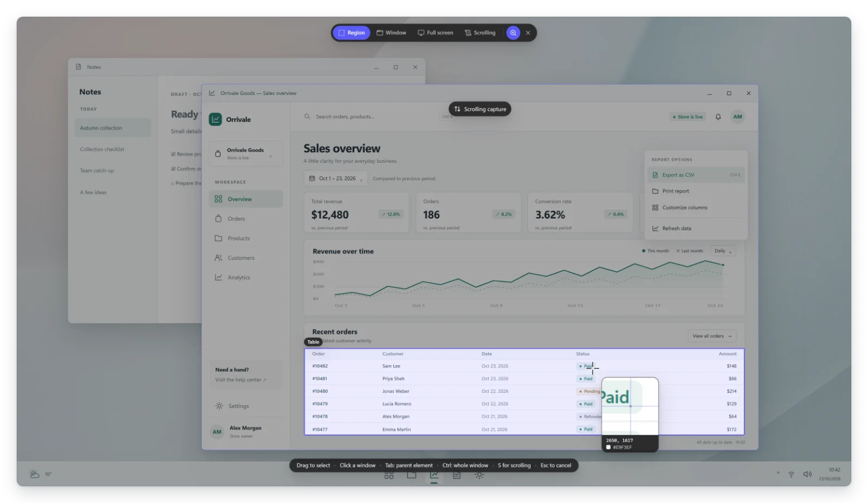The height and width of the screenshot is (503, 868).
Task: Click order #10482 in table
Action: coord(320,366)
